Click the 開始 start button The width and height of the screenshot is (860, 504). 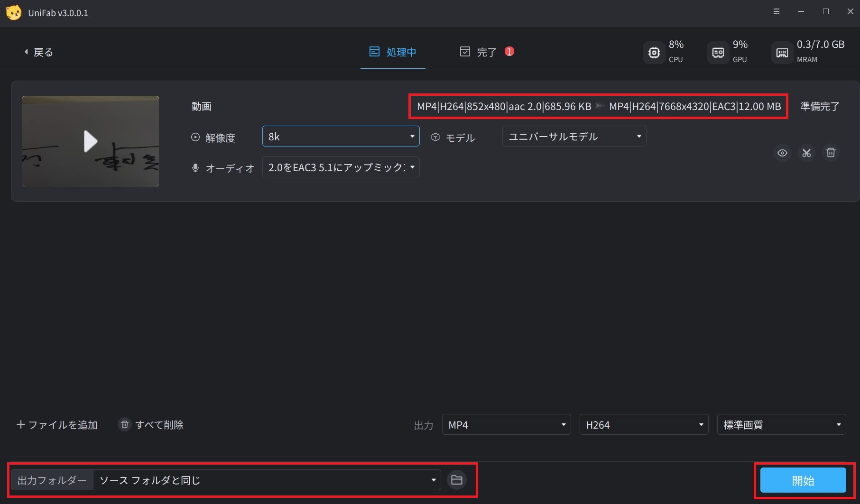point(803,480)
